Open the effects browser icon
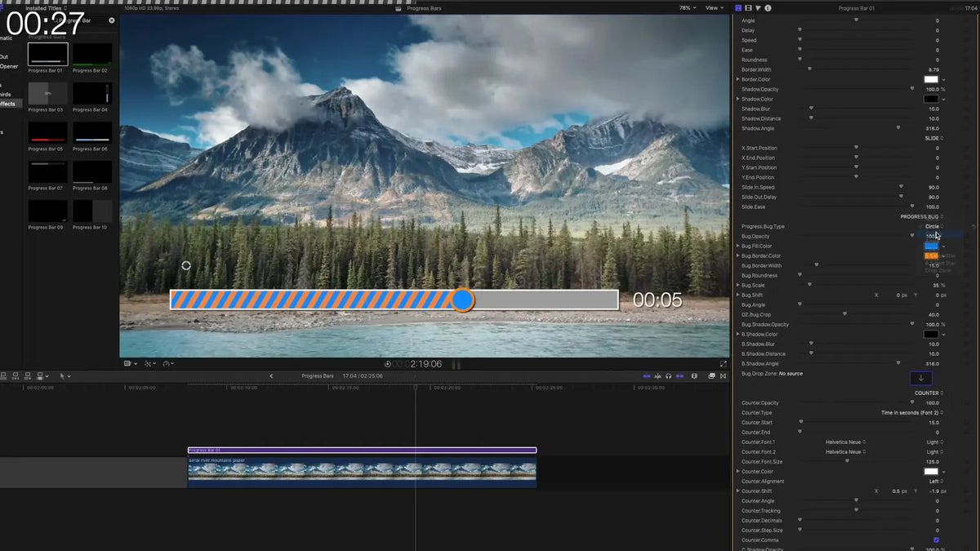 [x=712, y=375]
